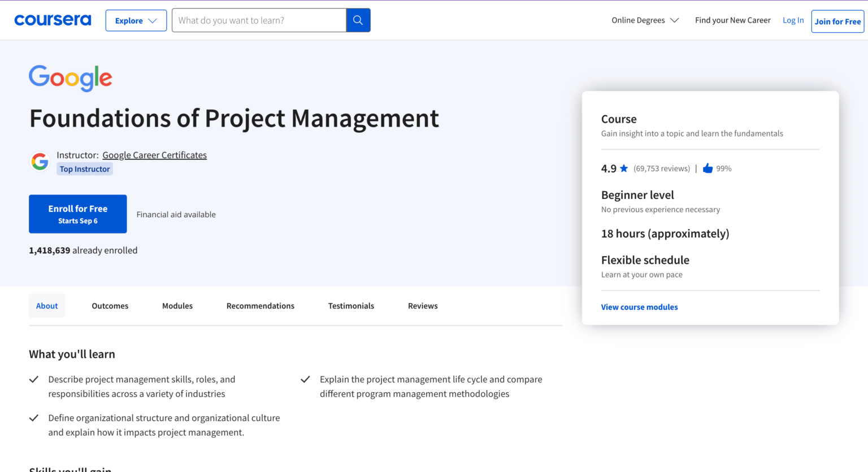Switch to the Outcomes tab

point(110,305)
